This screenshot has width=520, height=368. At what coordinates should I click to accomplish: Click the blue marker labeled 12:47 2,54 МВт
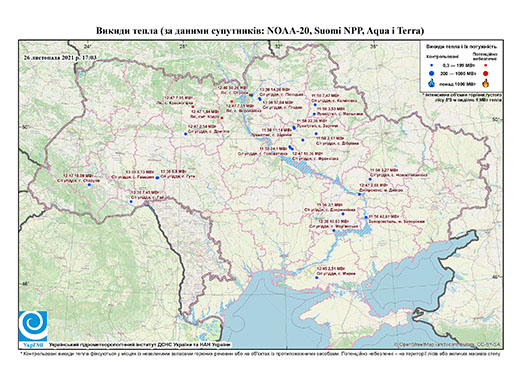tap(186, 134)
